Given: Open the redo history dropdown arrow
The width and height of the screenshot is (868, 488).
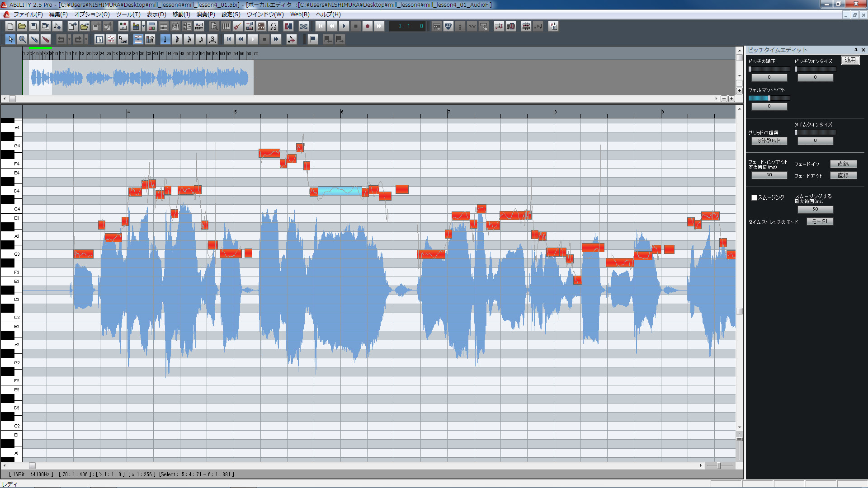Looking at the screenshot, I should (x=86, y=39).
